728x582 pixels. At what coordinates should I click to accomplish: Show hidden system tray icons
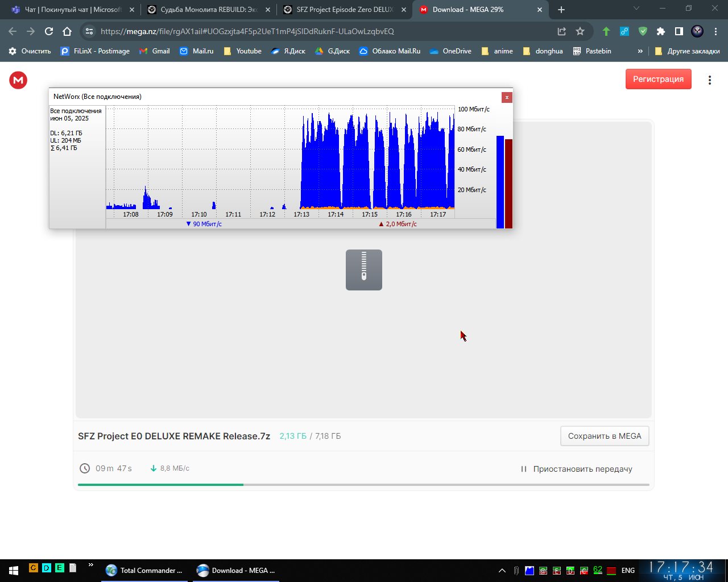click(x=502, y=571)
